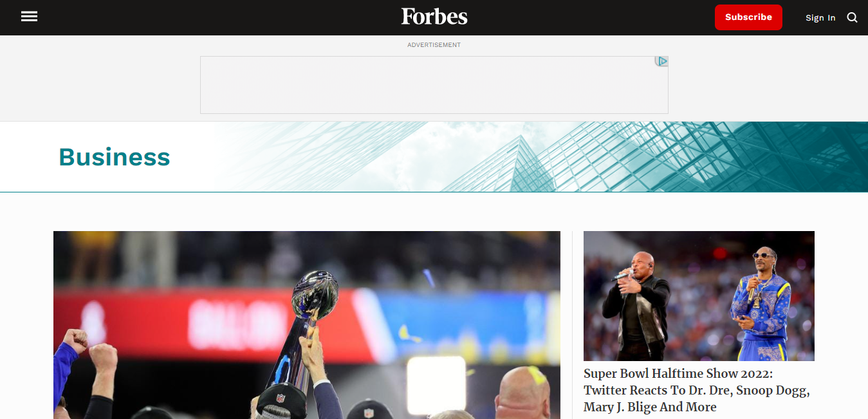
Task: Click the glass building banner graphic
Action: pos(540,157)
